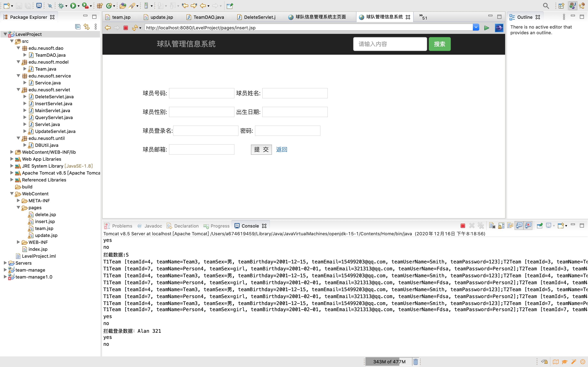Open the Problems tab
588x367 pixels.
122,226
